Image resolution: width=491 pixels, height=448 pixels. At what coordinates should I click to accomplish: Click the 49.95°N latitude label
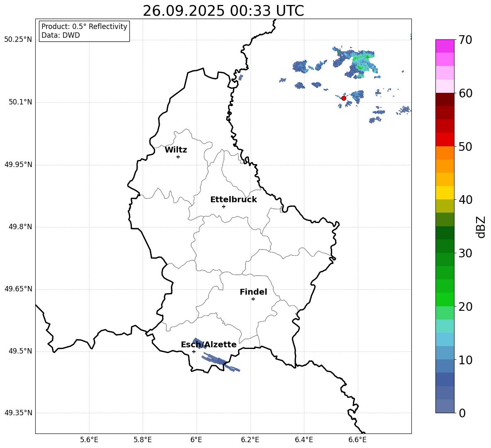[18, 164]
